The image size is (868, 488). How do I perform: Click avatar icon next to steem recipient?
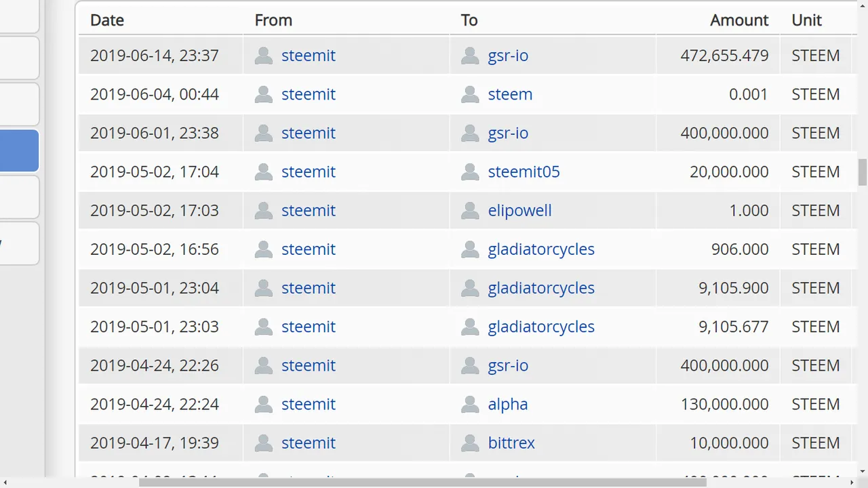470,94
